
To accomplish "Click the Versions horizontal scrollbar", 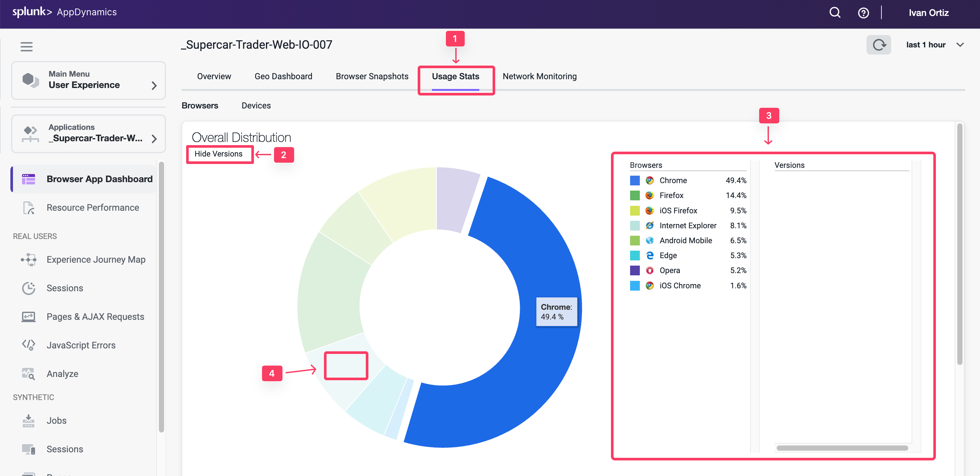I will click(842, 448).
